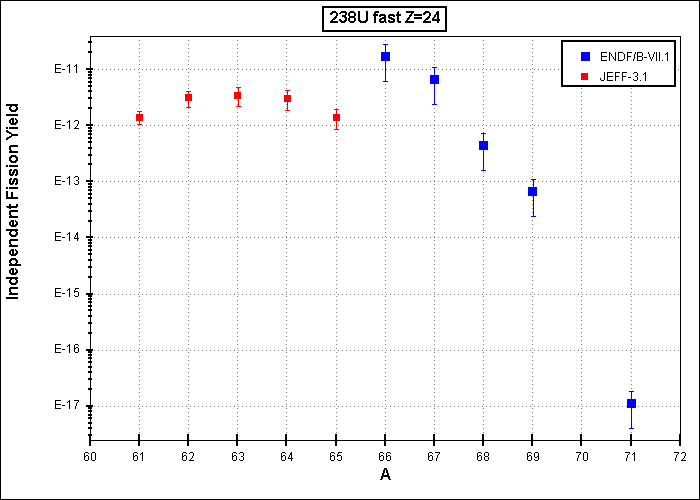Click the x-axis tick label 65

(x=336, y=457)
